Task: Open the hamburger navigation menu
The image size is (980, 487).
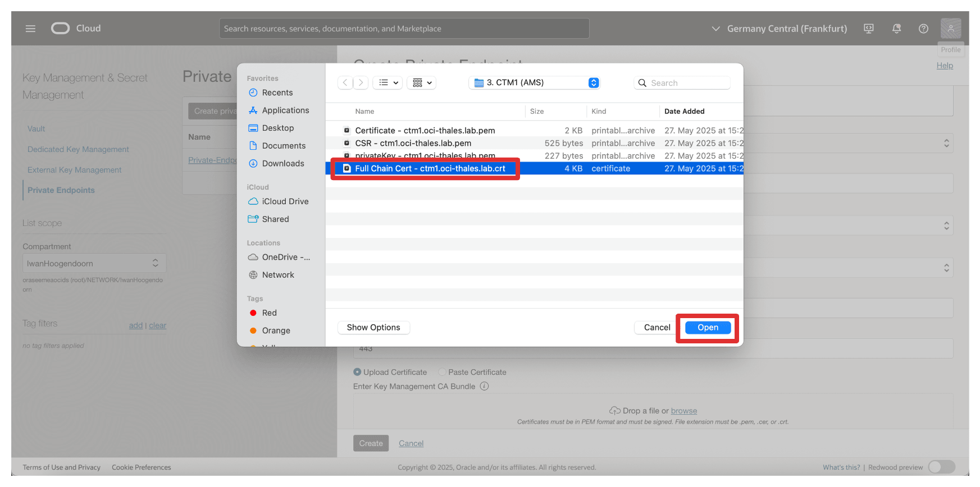Action: tap(30, 29)
